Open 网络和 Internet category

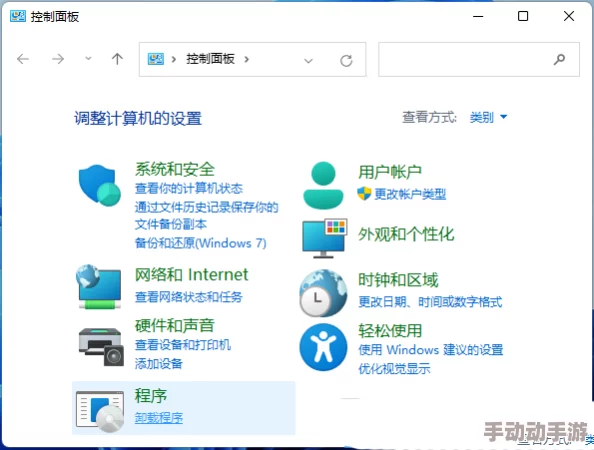click(192, 275)
